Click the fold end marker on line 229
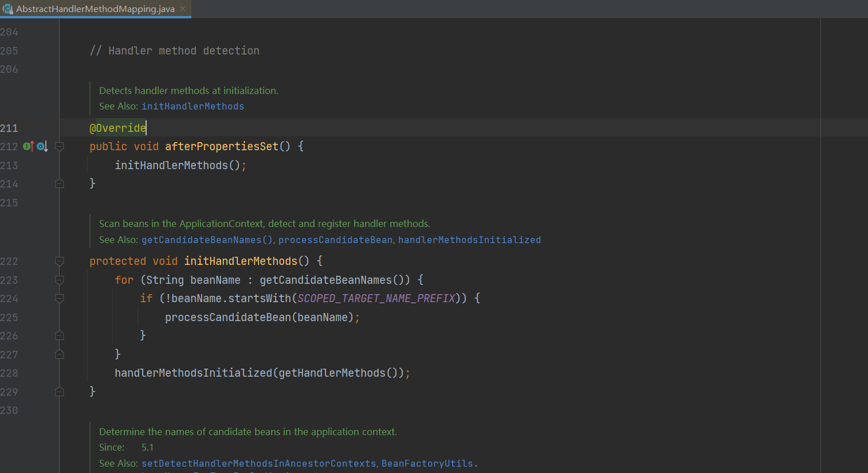The height and width of the screenshot is (473, 868). [60, 392]
